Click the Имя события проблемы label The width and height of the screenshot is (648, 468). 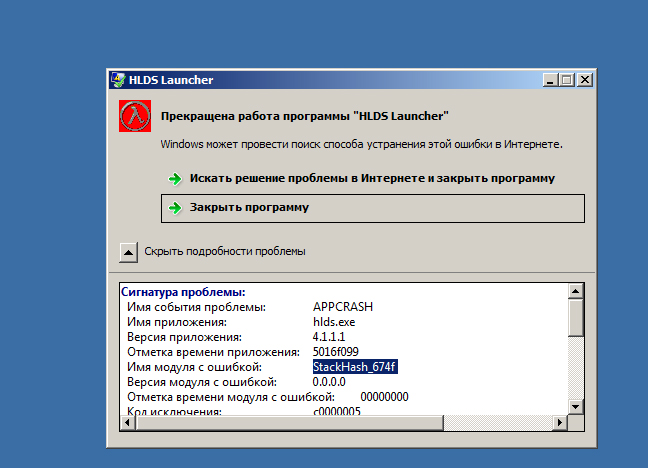pos(196,307)
